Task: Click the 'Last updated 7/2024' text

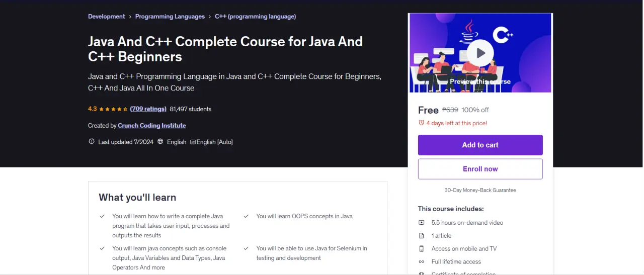Action: point(126,142)
